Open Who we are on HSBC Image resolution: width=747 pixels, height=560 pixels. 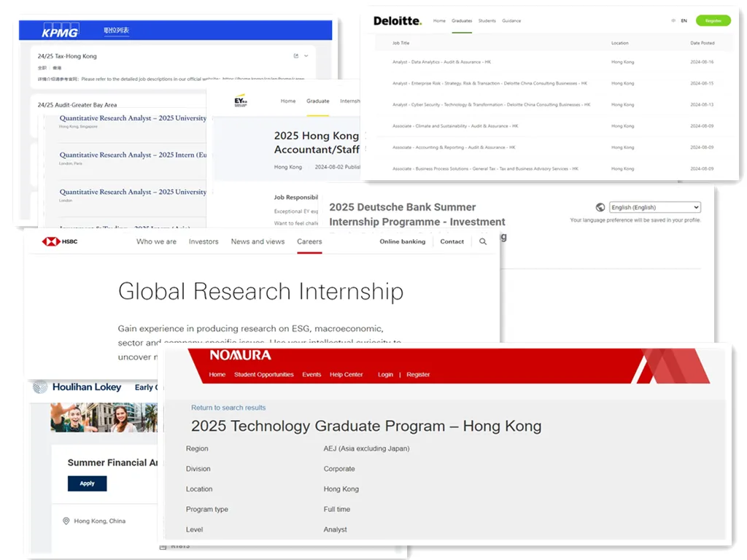point(156,241)
